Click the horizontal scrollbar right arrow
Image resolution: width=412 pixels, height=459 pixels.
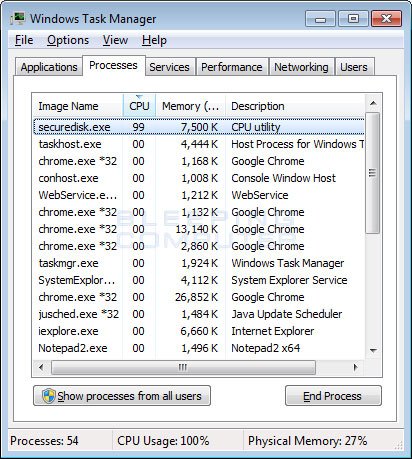tap(355, 368)
